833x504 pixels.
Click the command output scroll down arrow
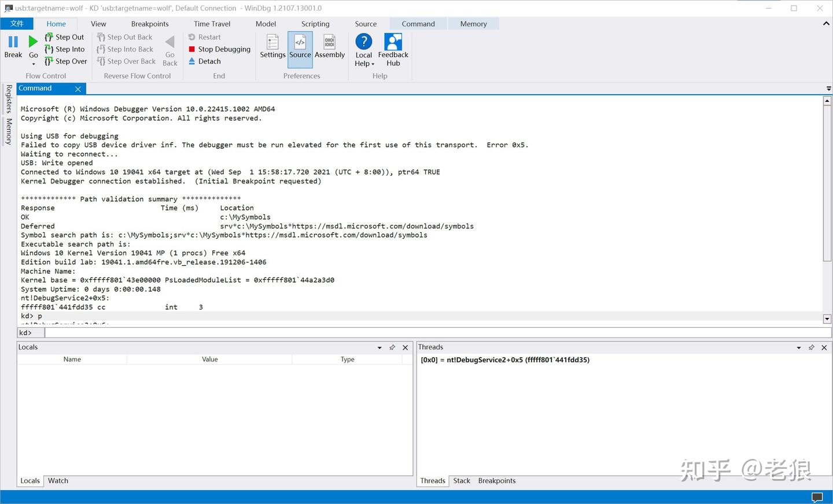827,318
